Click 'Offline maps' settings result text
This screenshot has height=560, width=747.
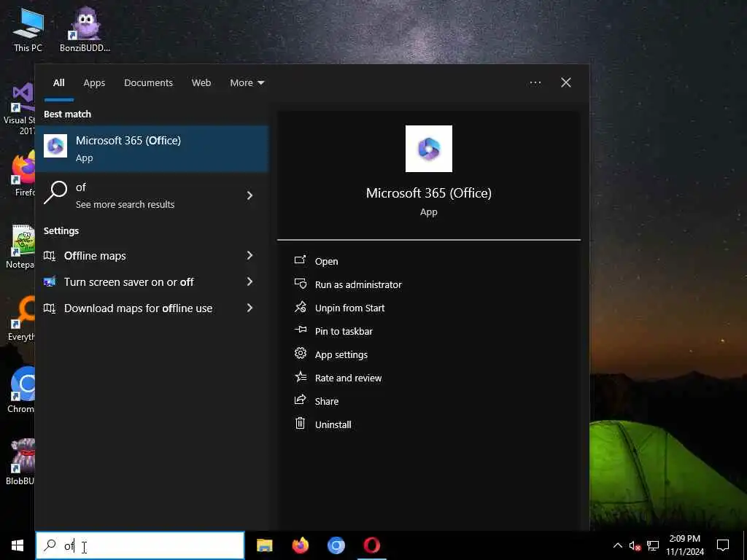click(95, 256)
